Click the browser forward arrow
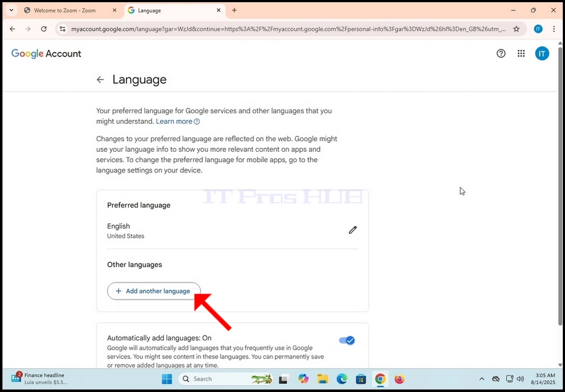Image resolution: width=565 pixels, height=392 pixels. click(x=28, y=29)
